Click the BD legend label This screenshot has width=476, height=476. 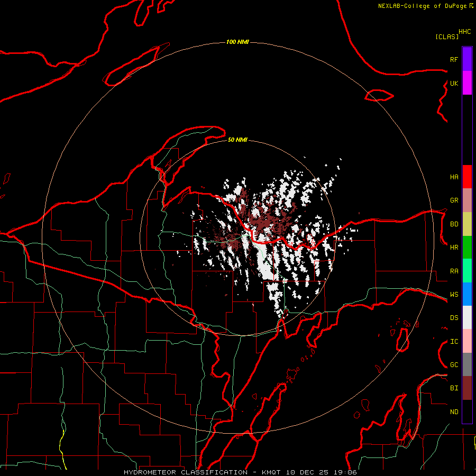click(454, 224)
